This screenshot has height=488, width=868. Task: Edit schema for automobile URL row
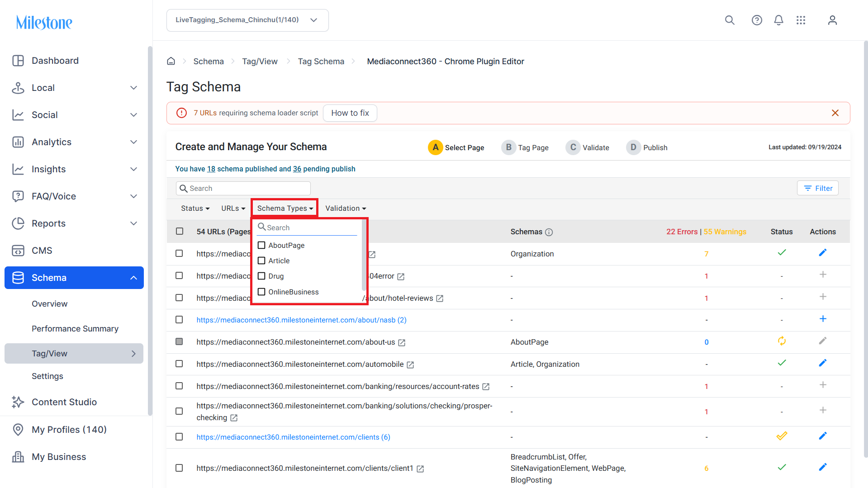coord(823,363)
